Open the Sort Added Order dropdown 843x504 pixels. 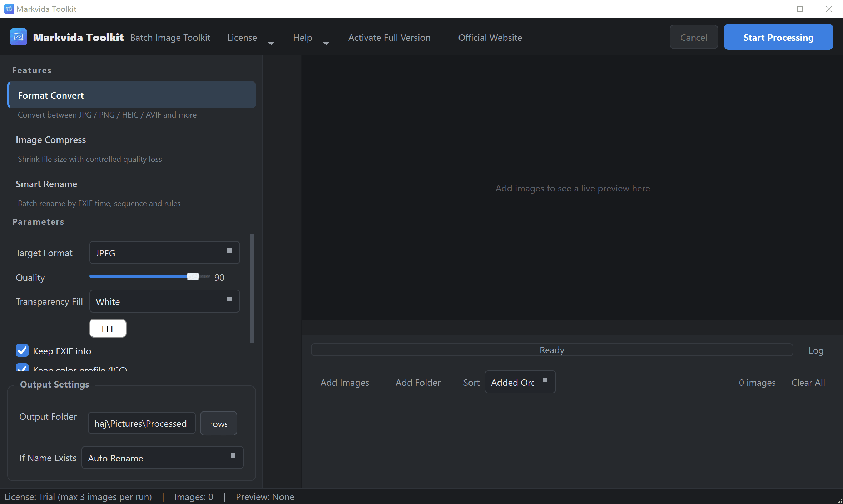tap(520, 382)
